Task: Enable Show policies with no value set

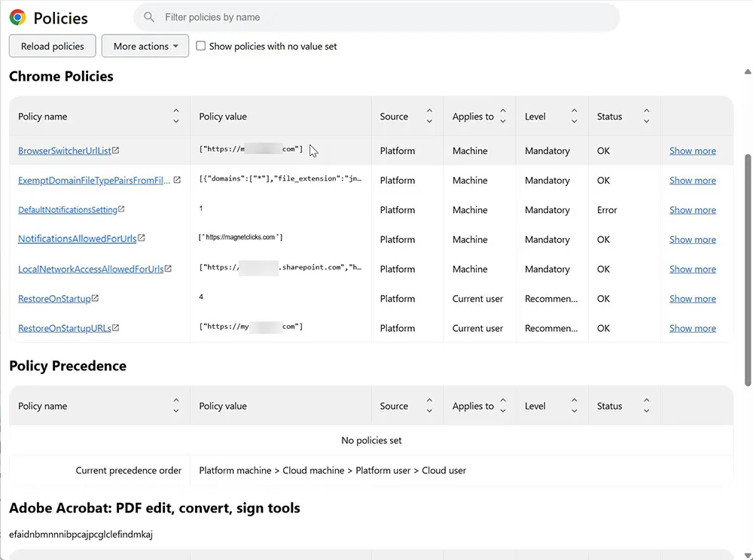Action: (x=201, y=46)
